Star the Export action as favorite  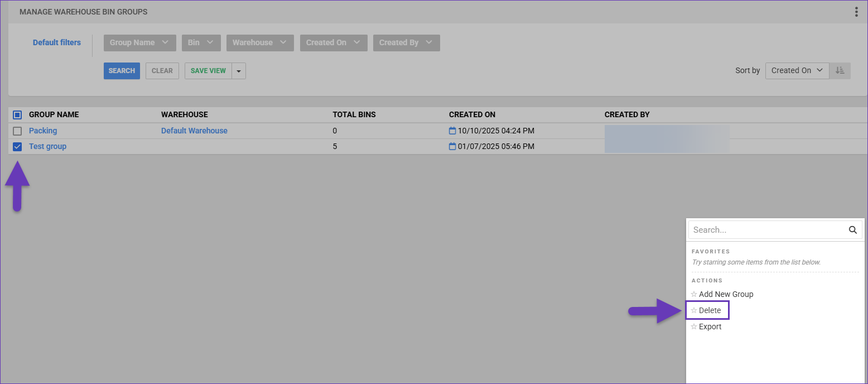pos(694,327)
